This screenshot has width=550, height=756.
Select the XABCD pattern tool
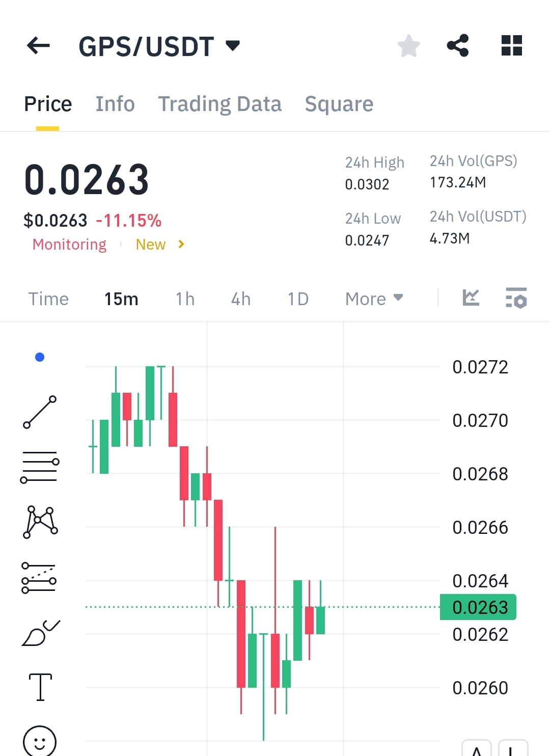[x=40, y=522]
